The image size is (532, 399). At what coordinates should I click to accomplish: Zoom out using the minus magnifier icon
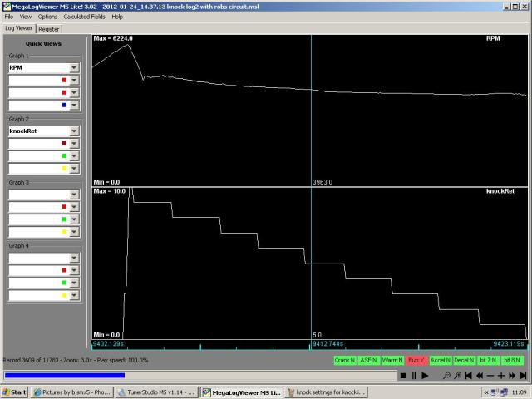447,375
